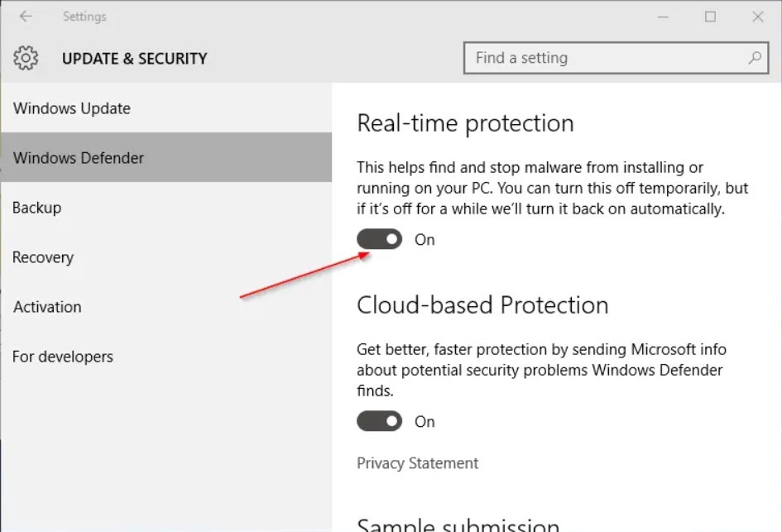Click the back arrow in the title bar
The image size is (782, 532).
click(26, 17)
